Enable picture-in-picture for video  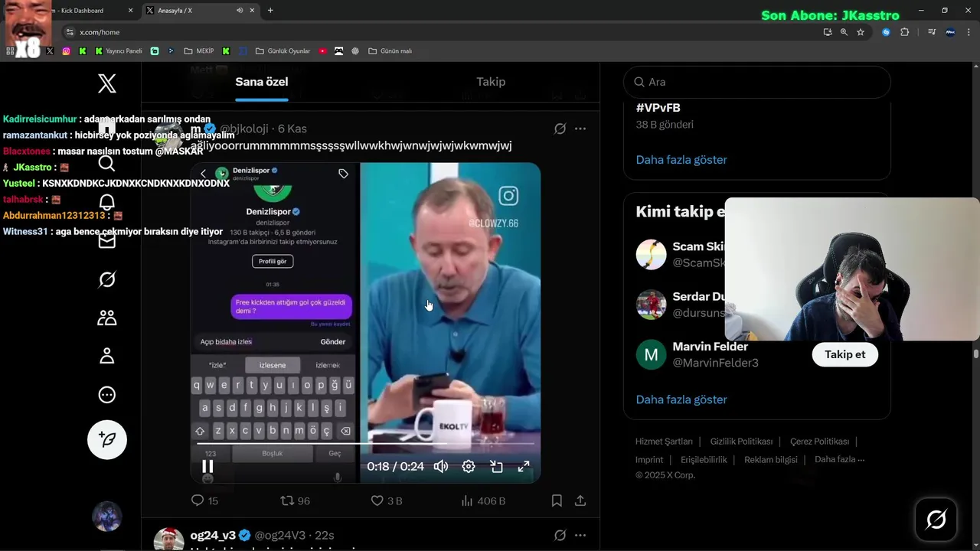(496, 466)
